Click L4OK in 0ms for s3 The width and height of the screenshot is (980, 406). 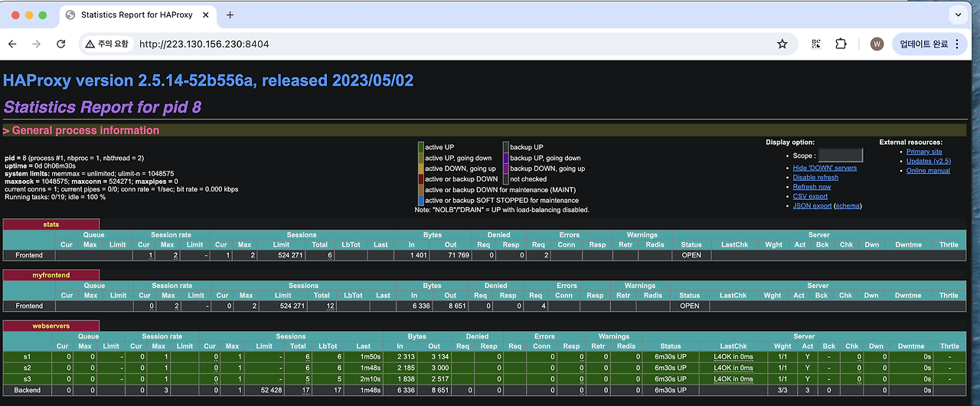click(733, 378)
